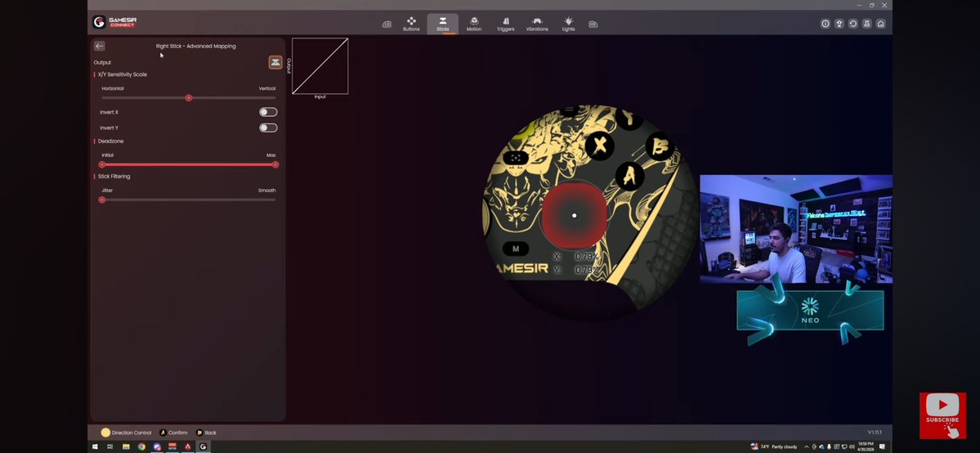Click the "Right Stick - Advanced Mapping" title
980x453 pixels.
[x=195, y=47]
